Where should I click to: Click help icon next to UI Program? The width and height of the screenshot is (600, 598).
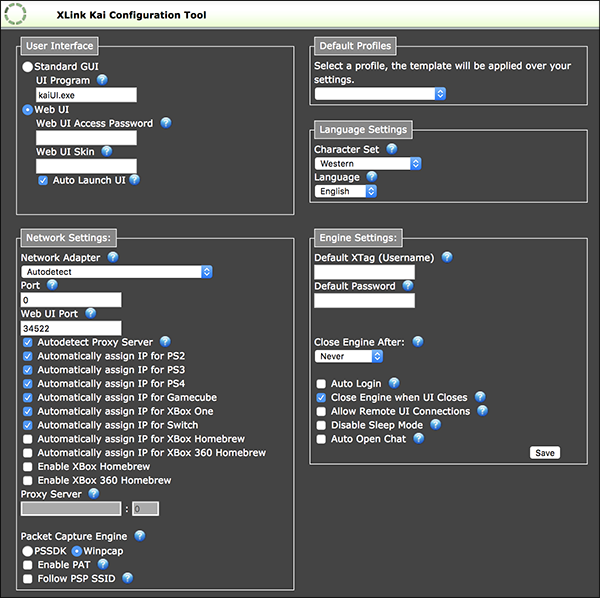(x=102, y=80)
